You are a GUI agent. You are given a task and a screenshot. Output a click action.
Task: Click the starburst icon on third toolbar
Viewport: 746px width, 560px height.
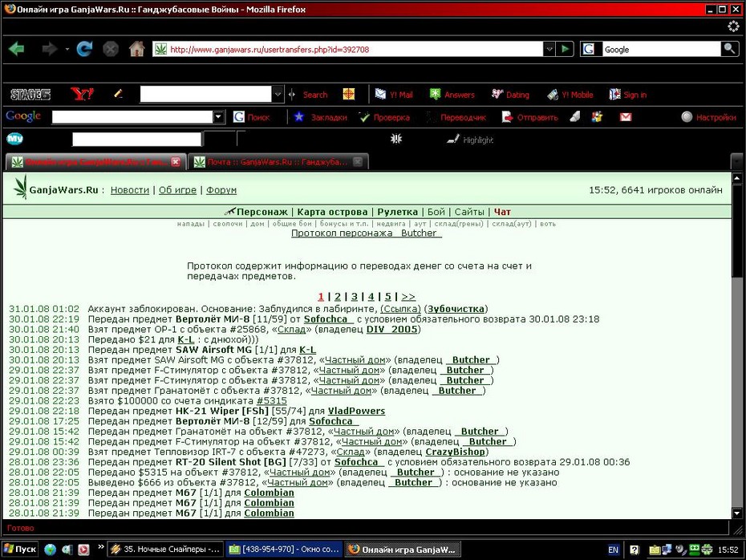click(x=396, y=139)
